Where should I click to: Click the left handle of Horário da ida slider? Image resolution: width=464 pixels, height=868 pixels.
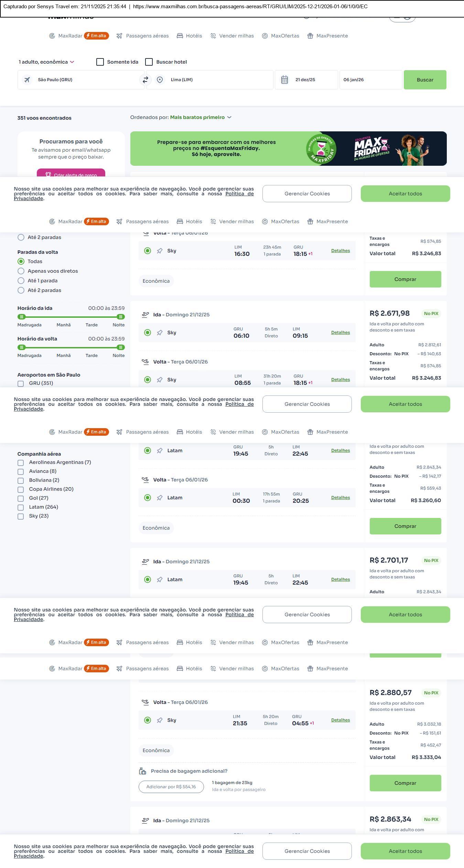click(x=22, y=317)
